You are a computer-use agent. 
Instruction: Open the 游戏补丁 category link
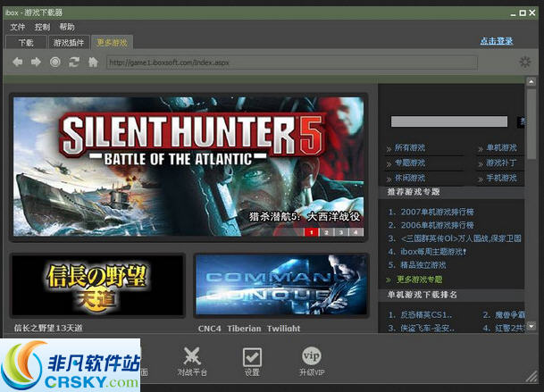pos(501,163)
